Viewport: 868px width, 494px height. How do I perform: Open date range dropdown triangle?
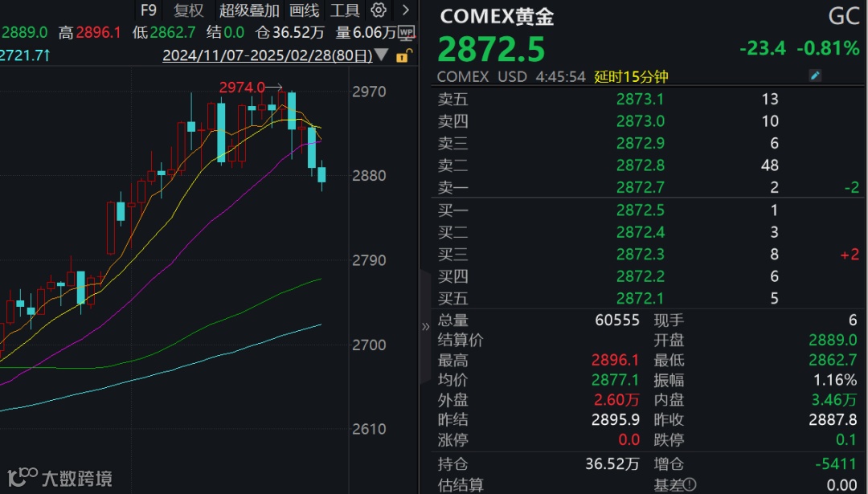(x=381, y=55)
